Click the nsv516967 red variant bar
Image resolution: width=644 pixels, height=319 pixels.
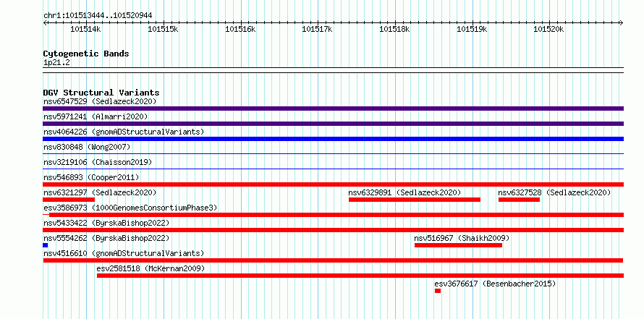458,245
